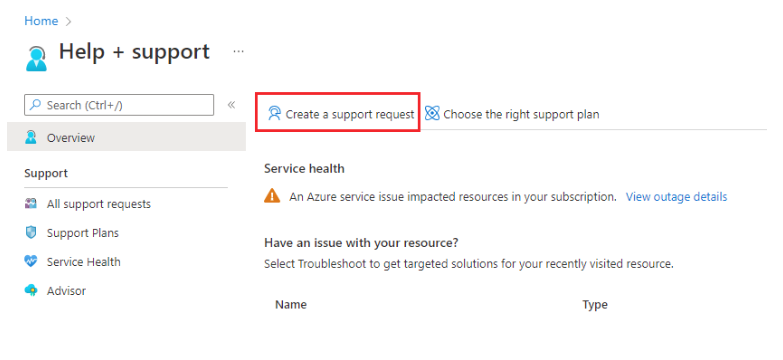The width and height of the screenshot is (783, 360).
Task: Click the support plan atom icon
Action: 432,113
